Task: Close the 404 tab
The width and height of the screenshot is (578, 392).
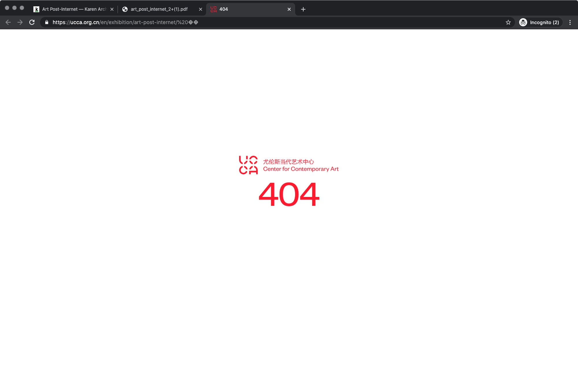Action: tap(289, 9)
